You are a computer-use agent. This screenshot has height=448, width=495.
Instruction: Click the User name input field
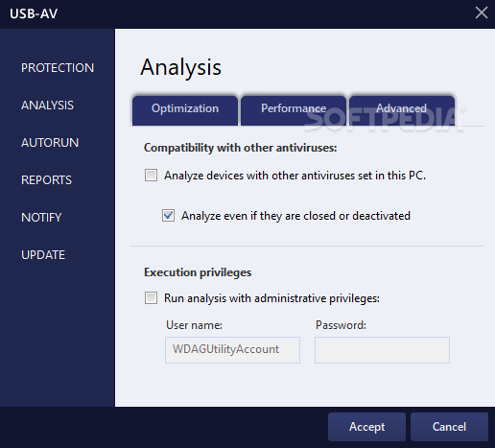point(232,350)
